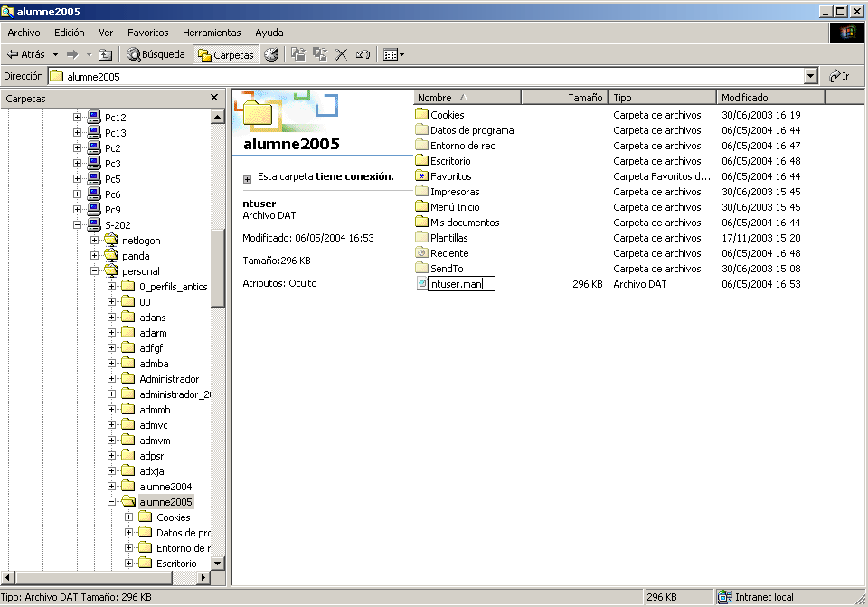Select the panda share icon in tree
The width and height of the screenshot is (868, 607).
pos(111,255)
